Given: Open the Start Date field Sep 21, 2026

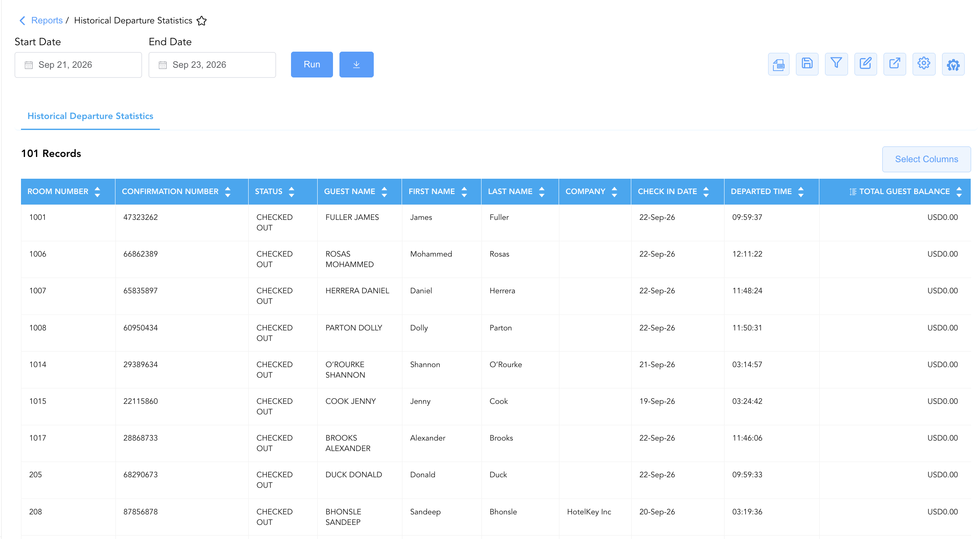Looking at the screenshot, I should [78, 65].
